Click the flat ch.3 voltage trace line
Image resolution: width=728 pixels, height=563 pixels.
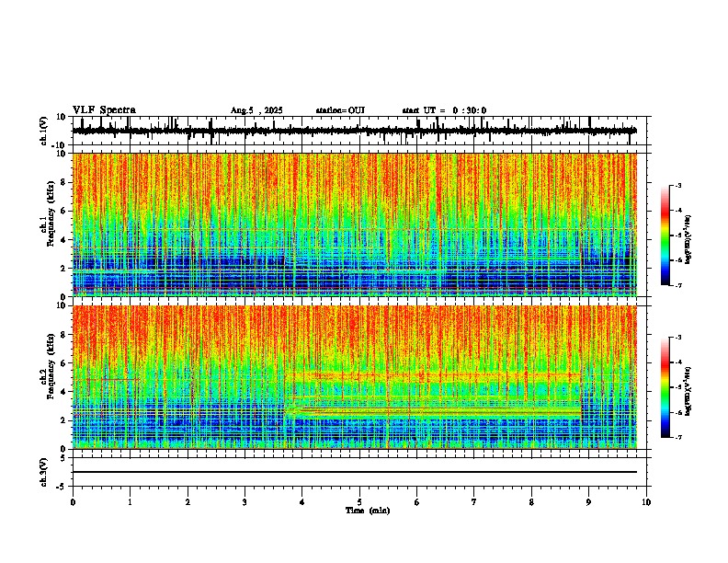(x=354, y=472)
